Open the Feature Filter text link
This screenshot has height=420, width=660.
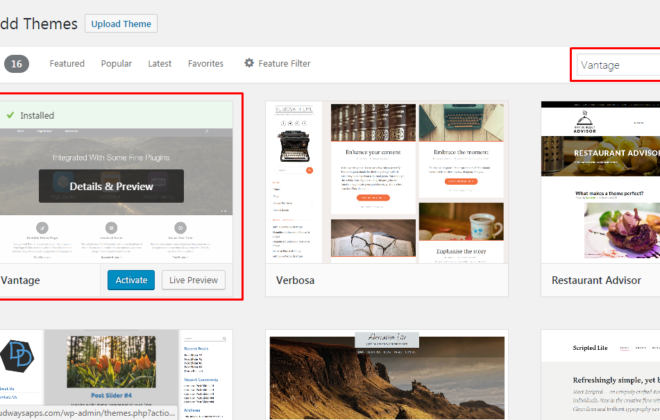[284, 64]
